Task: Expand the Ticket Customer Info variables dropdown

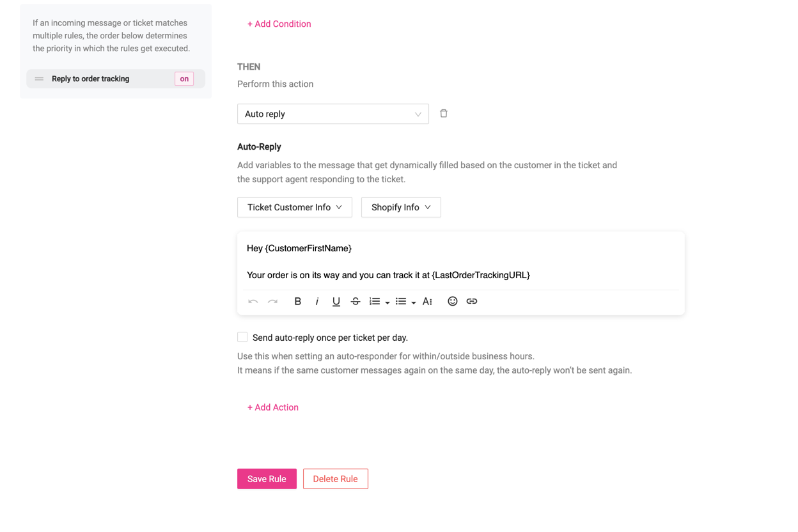Action: click(x=294, y=207)
